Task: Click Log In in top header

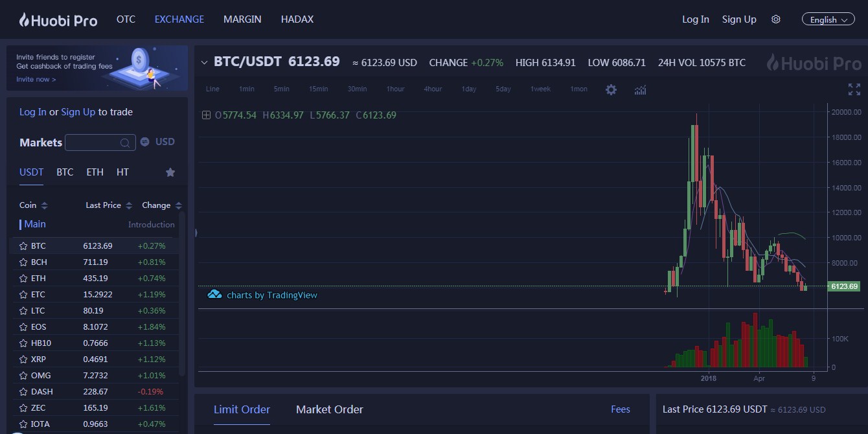Action: click(696, 19)
